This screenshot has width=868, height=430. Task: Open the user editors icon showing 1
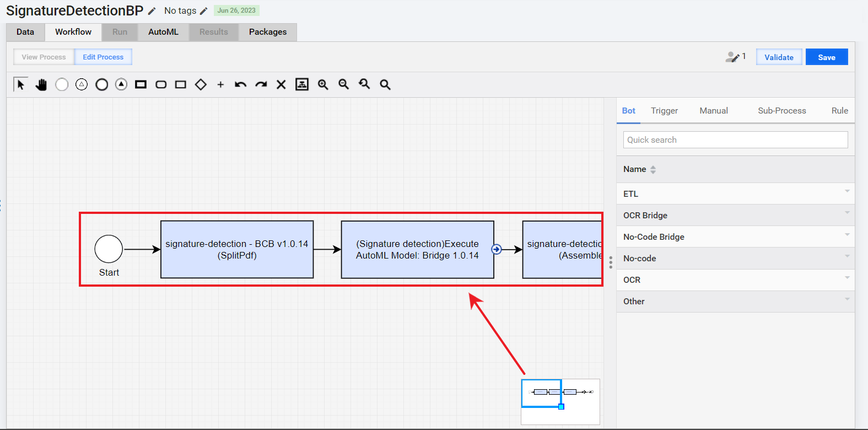[735, 57]
